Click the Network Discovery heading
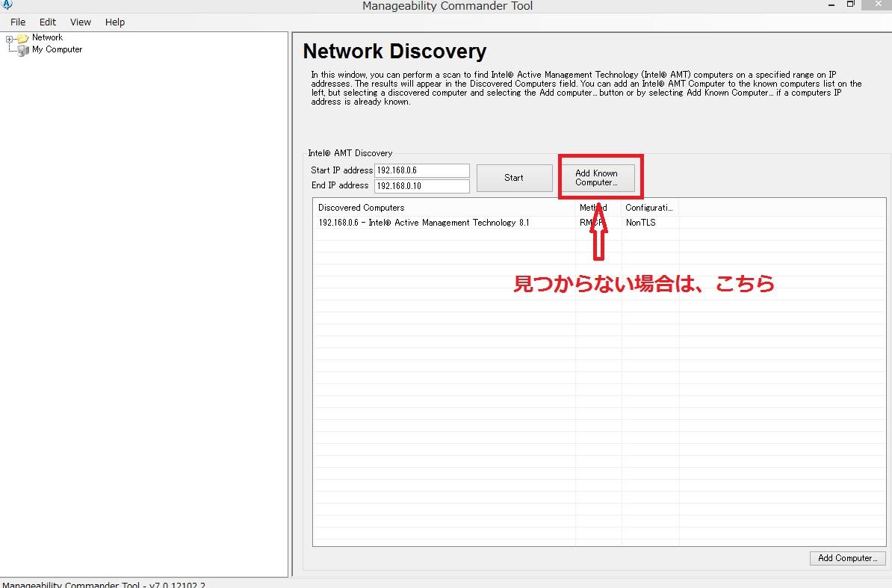Image resolution: width=892 pixels, height=588 pixels. (394, 52)
